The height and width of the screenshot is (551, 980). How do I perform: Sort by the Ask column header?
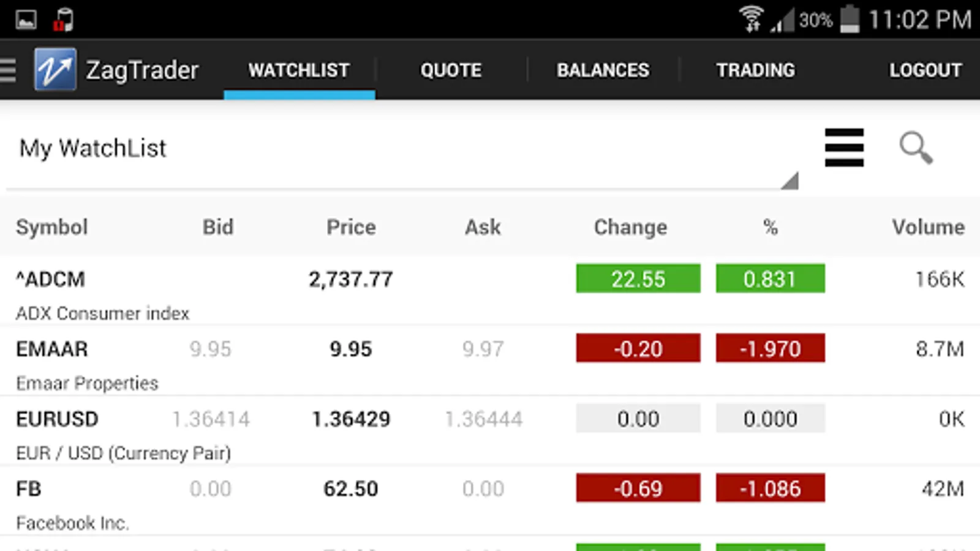point(483,227)
